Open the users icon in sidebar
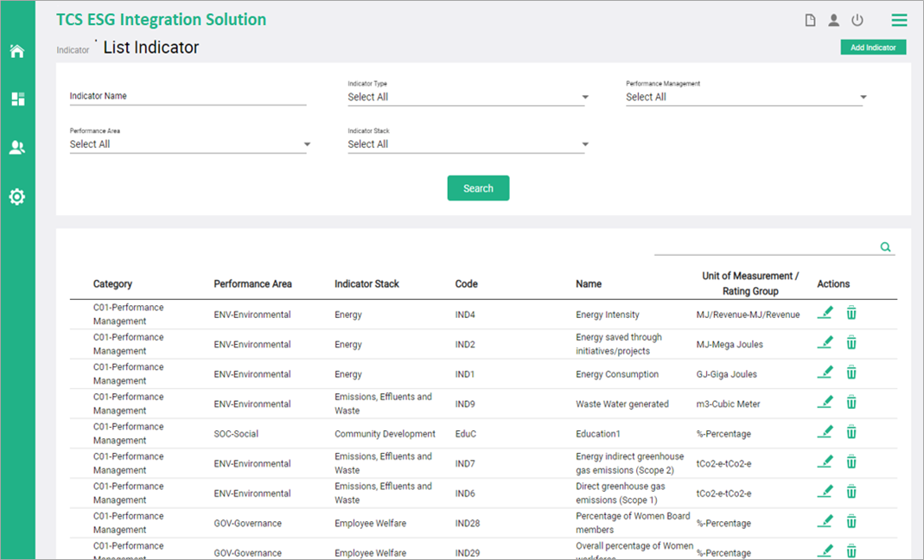 click(17, 148)
